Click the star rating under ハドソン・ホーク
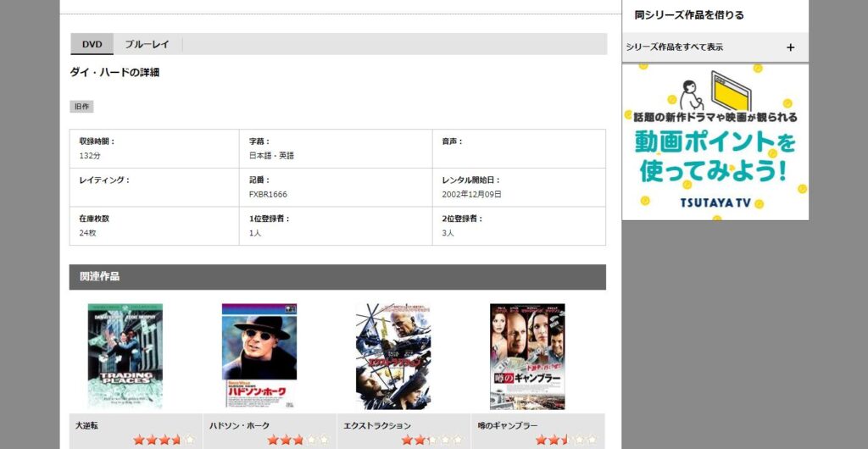Viewport: 868px width, 449px height. pyautogui.click(x=298, y=440)
